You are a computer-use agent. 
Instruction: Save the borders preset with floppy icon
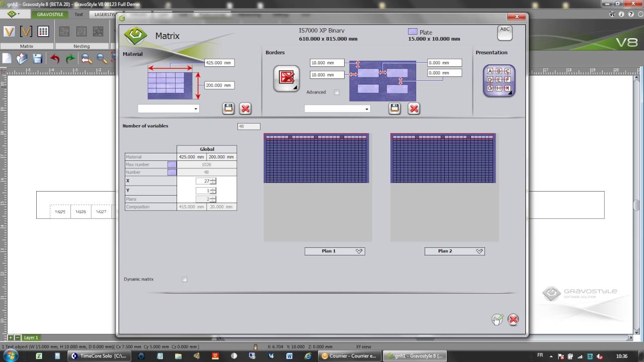tap(394, 108)
